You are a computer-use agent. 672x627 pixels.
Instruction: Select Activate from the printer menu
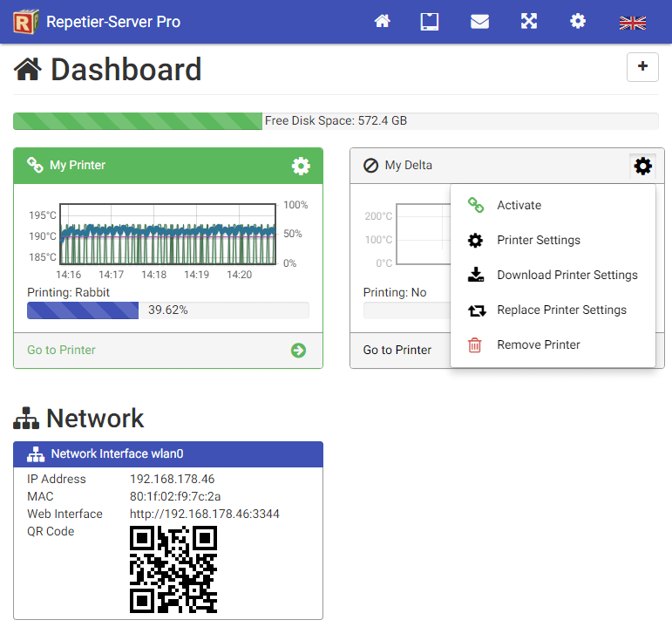(x=519, y=206)
